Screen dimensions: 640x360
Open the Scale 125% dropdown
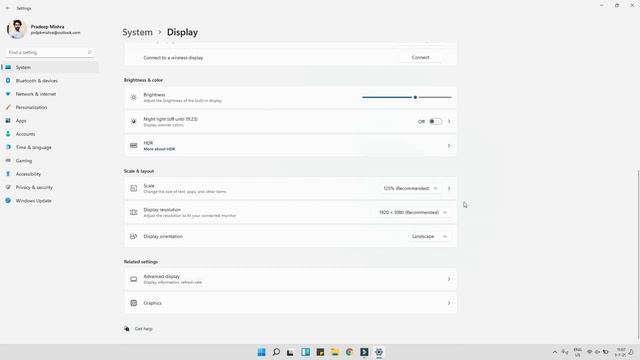(x=410, y=188)
